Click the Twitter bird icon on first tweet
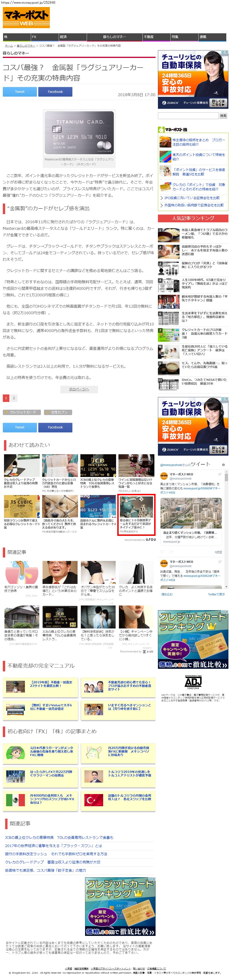This screenshot has height=980, width=231. coord(219,474)
